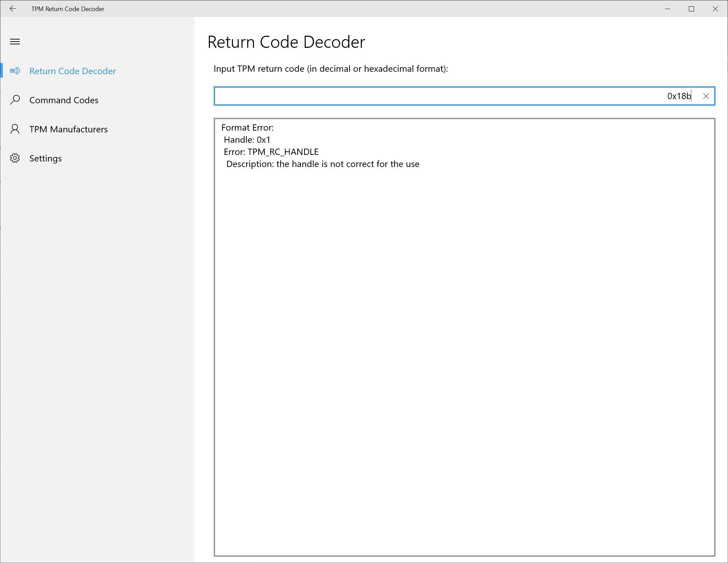Click the back arrow in title bar
This screenshot has width=728, height=563.
click(x=13, y=9)
